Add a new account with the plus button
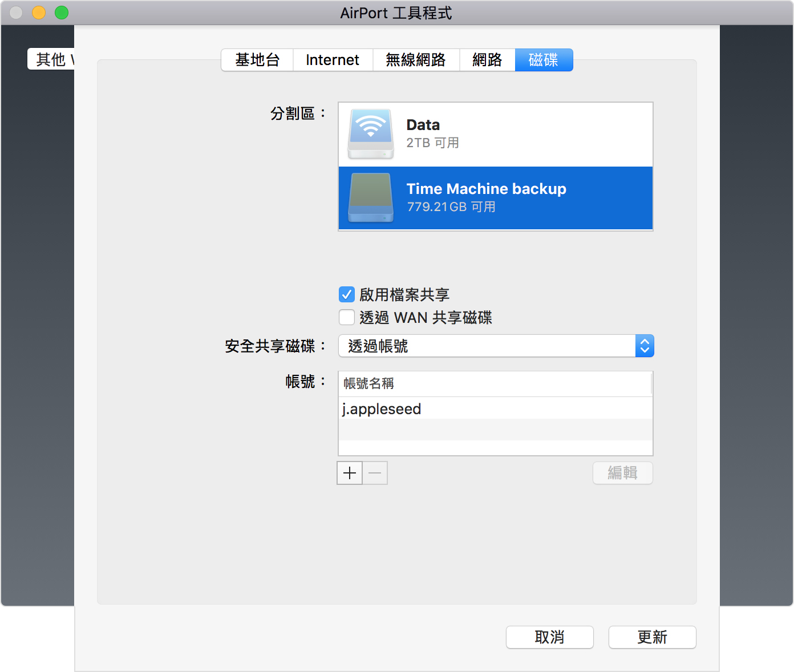 350,473
